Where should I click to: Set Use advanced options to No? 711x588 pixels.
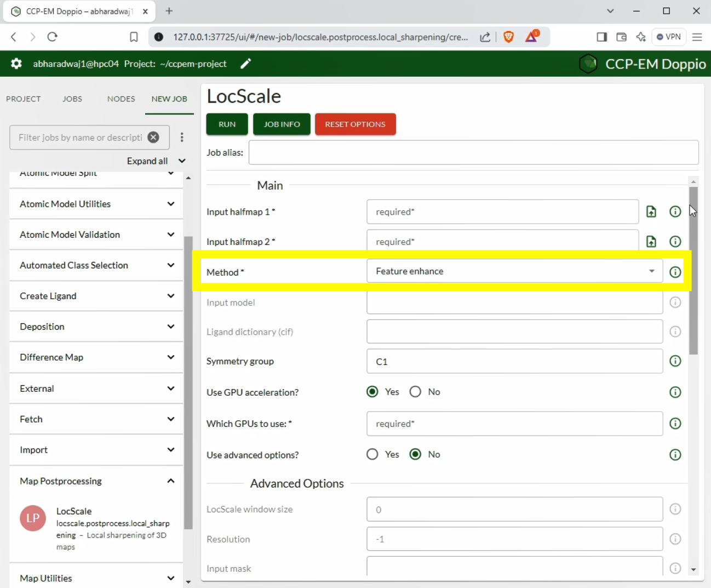415,454
